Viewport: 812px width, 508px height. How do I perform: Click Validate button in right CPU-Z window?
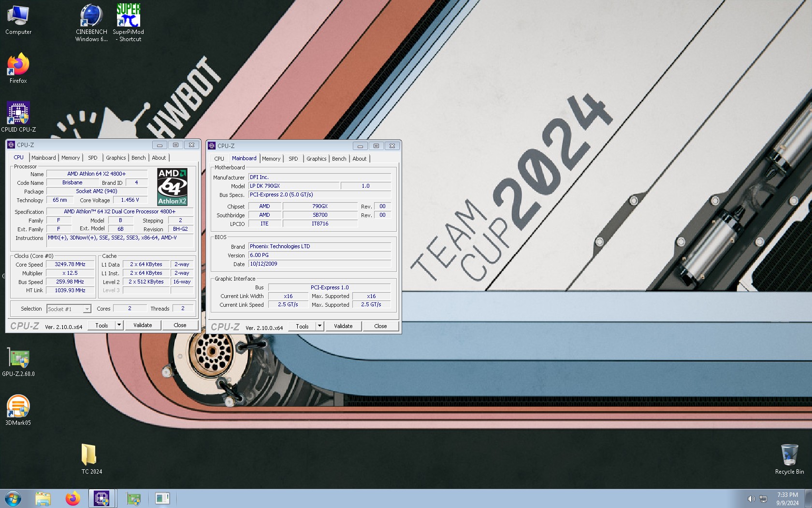tap(343, 326)
